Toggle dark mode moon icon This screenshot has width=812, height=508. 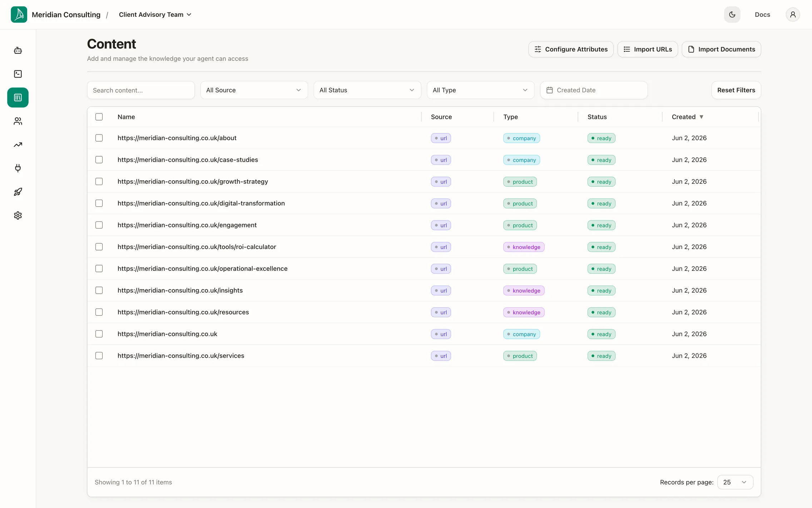pos(732,15)
